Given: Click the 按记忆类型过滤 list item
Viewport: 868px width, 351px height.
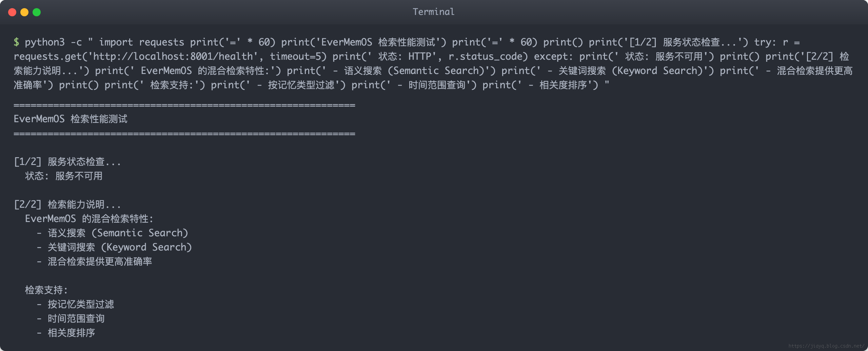Looking at the screenshot, I should tap(75, 304).
